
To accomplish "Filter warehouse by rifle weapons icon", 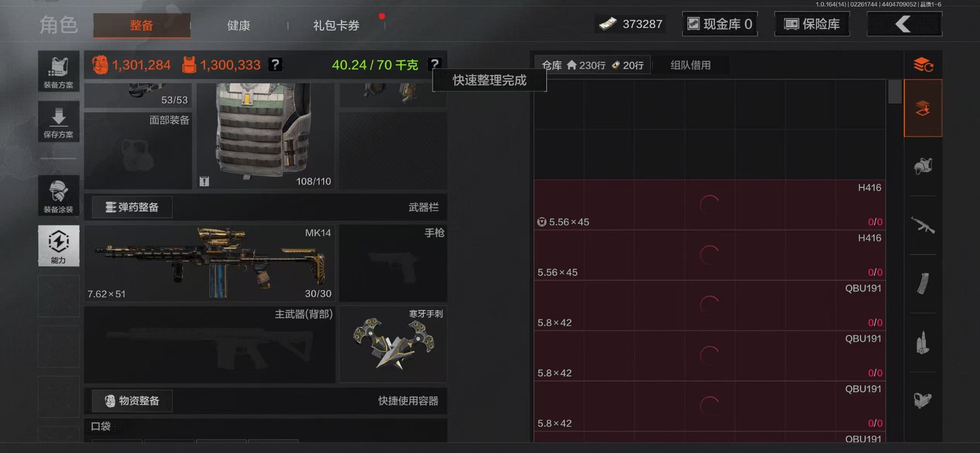I will click(x=923, y=225).
